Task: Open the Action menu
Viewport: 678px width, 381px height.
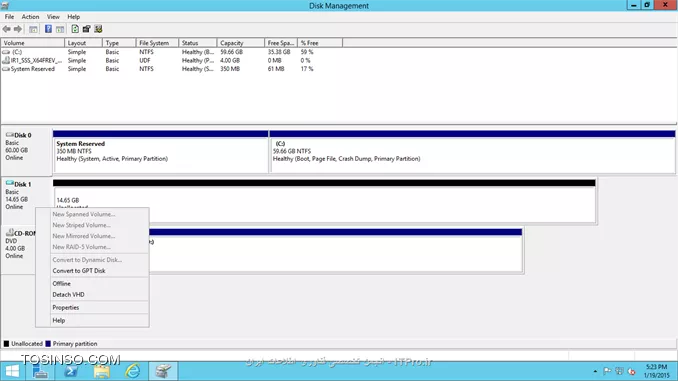Action: click(30, 17)
